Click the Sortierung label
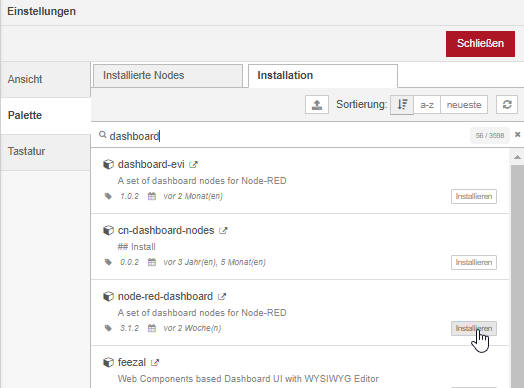Screen dimensions: 524x388 point(361,104)
